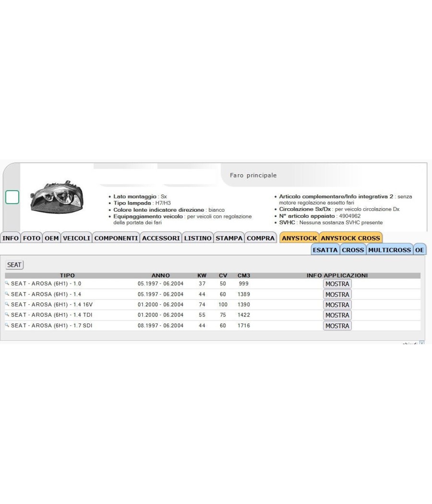Screen dimensions: 432x504
Task: Switch to the OE tab
Action: [420, 250]
